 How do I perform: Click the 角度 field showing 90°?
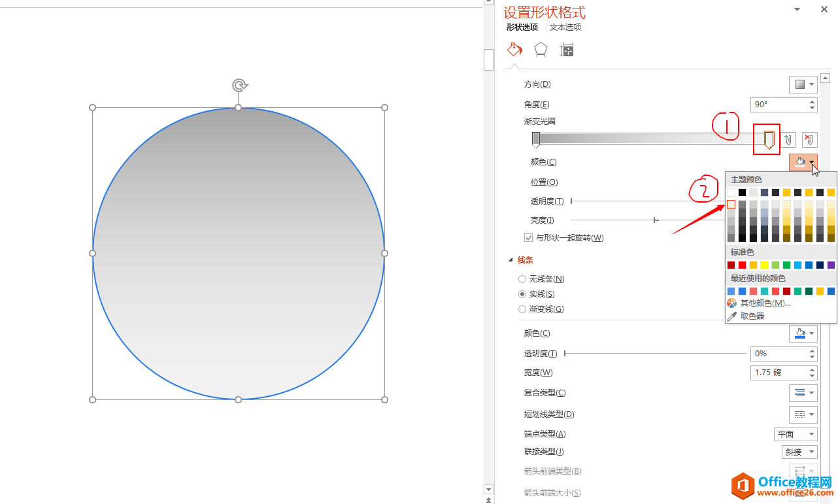point(779,105)
